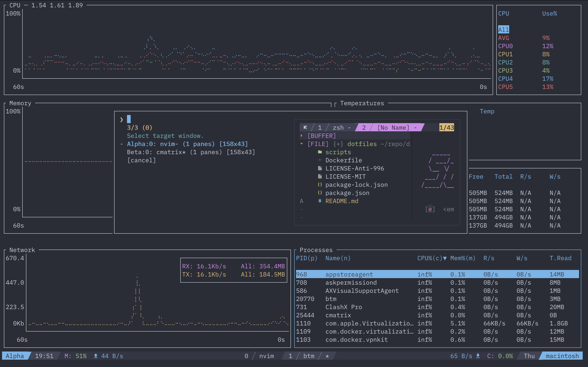
Task: Select the [No Name] buffer tab
Action: pyautogui.click(x=393, y=128)
